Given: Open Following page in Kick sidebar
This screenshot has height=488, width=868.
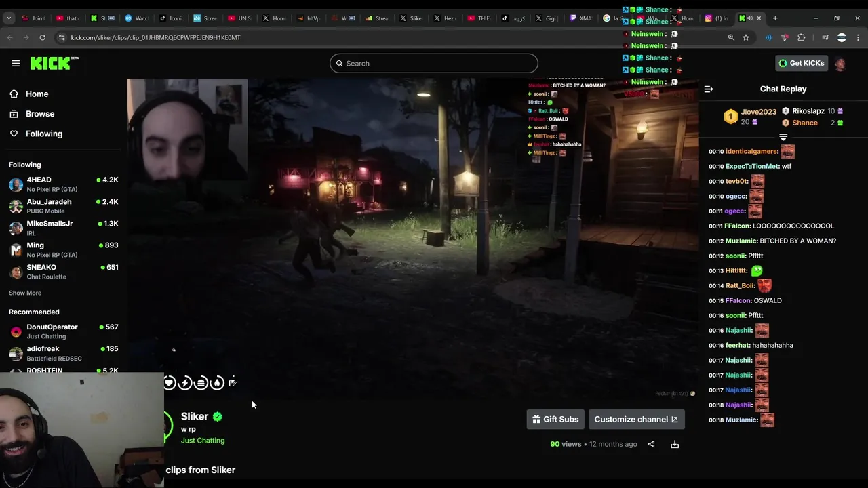Looking at the screenshot, I should click(44, 134).
